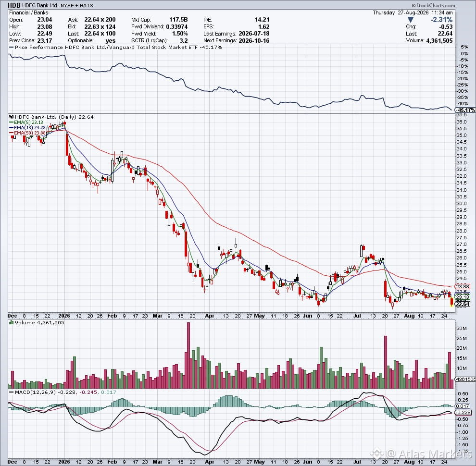Click the SCTR (LrgCap) value 3.2

[184, 40]
